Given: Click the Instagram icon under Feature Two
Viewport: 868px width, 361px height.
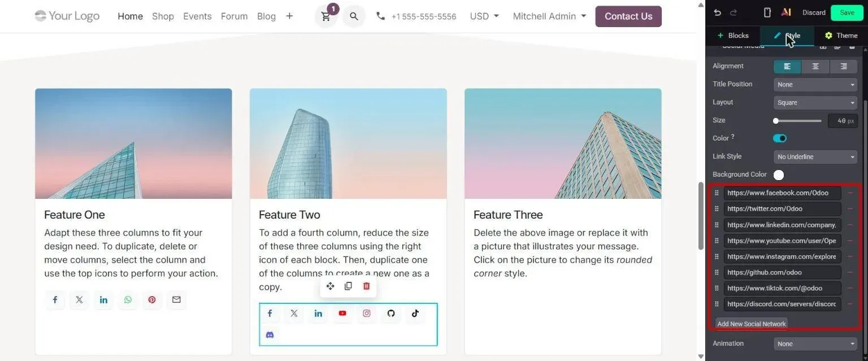Looking at the screenshot, I should (367, 313).
